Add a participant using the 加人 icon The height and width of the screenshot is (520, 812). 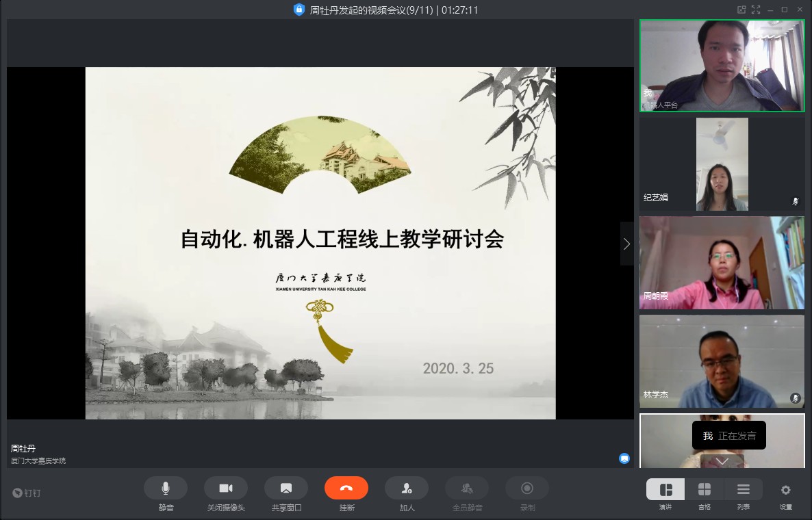(407, 488)
